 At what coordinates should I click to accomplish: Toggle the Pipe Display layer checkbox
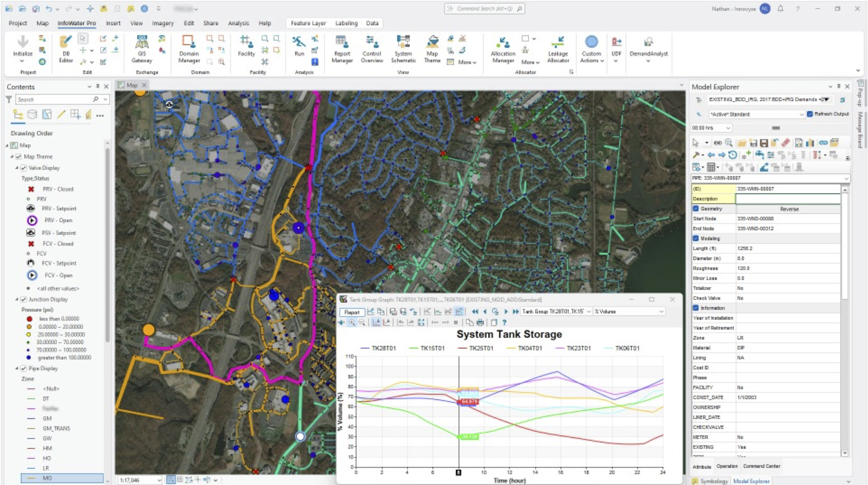24,368
